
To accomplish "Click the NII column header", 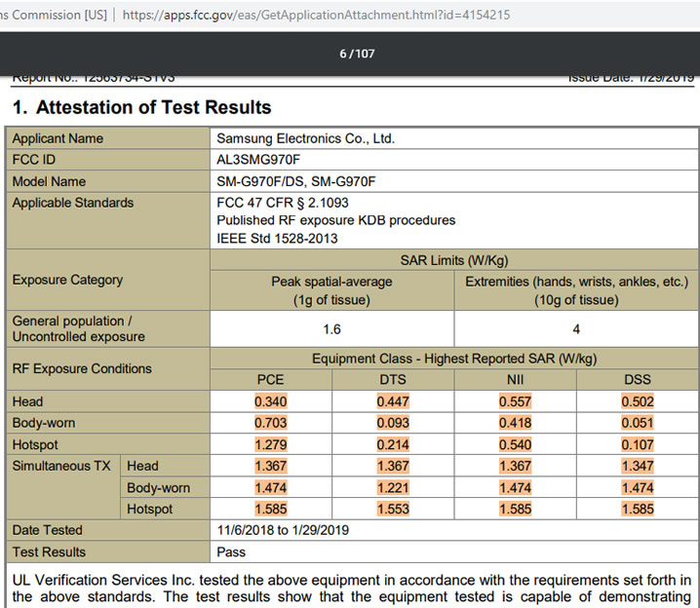I will [515, 379].
